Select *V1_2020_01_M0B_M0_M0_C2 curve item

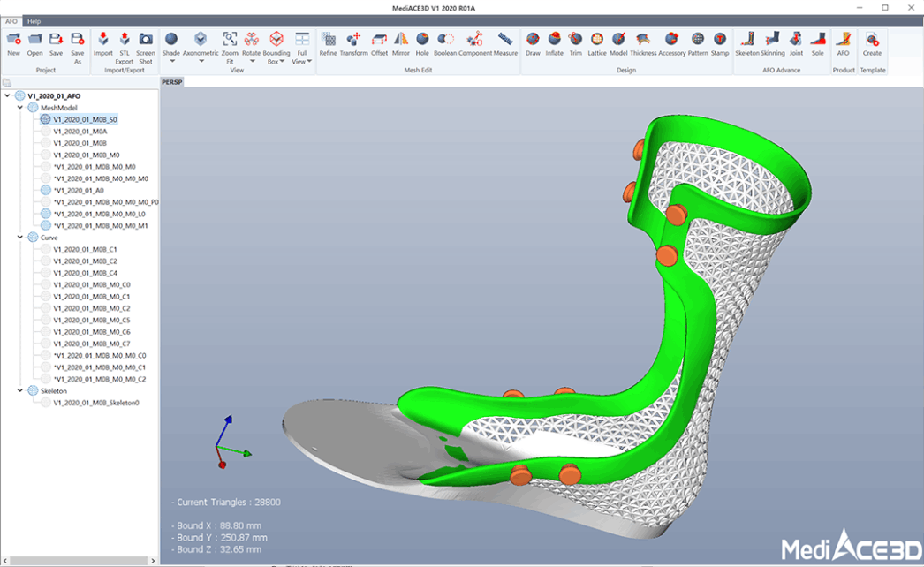pos(100,379)
